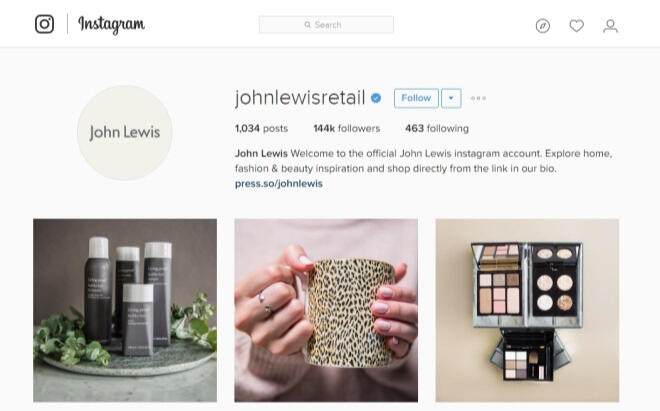
Task: View the 144k followers list
Action: tap(346, 128)
